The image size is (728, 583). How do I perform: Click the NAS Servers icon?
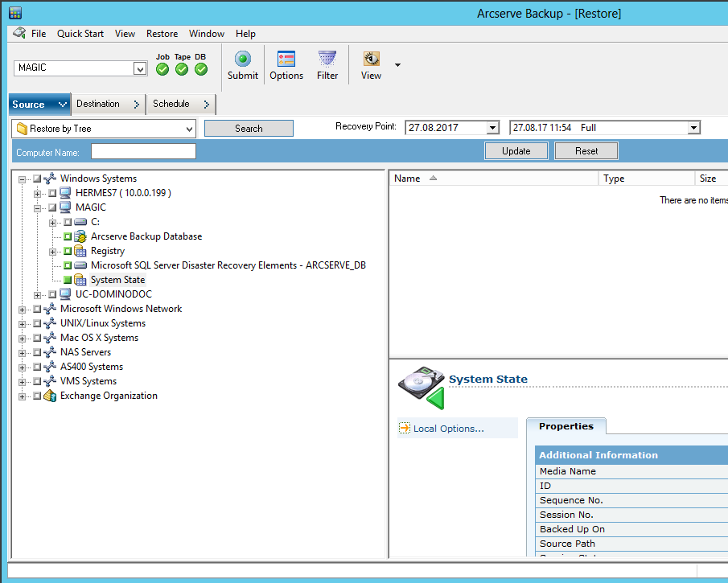(x=50, y=352)
